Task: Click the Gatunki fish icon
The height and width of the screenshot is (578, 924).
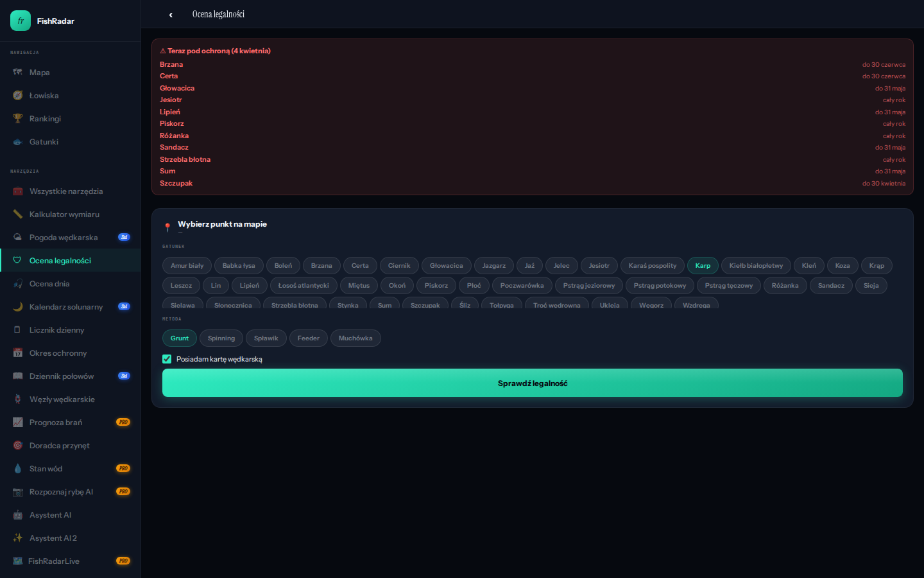Action: coord(18,142)
